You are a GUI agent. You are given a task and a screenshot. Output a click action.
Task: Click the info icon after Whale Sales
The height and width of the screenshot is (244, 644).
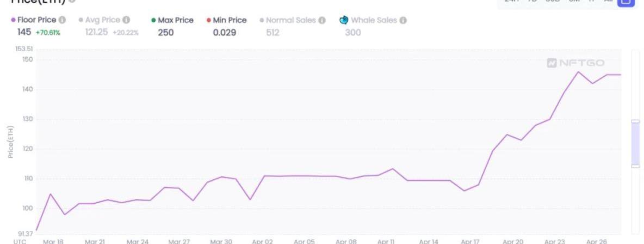403,20
